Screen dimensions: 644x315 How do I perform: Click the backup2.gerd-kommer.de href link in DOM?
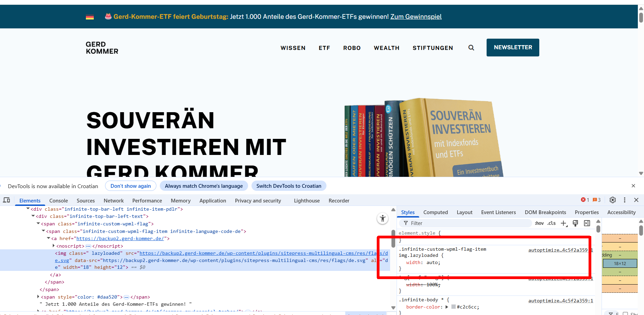[120, 238]
